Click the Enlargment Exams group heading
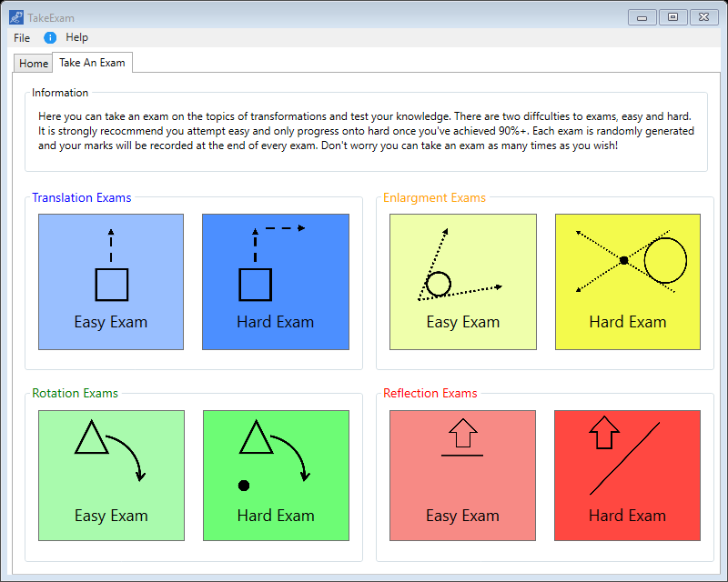The image size is (728, 582). coord(434,197)
